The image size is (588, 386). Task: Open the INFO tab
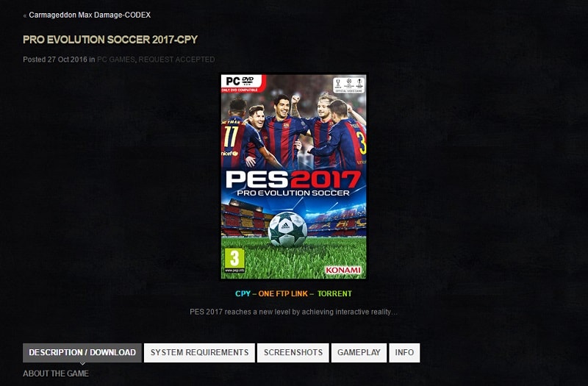click(x=404, y=353)
